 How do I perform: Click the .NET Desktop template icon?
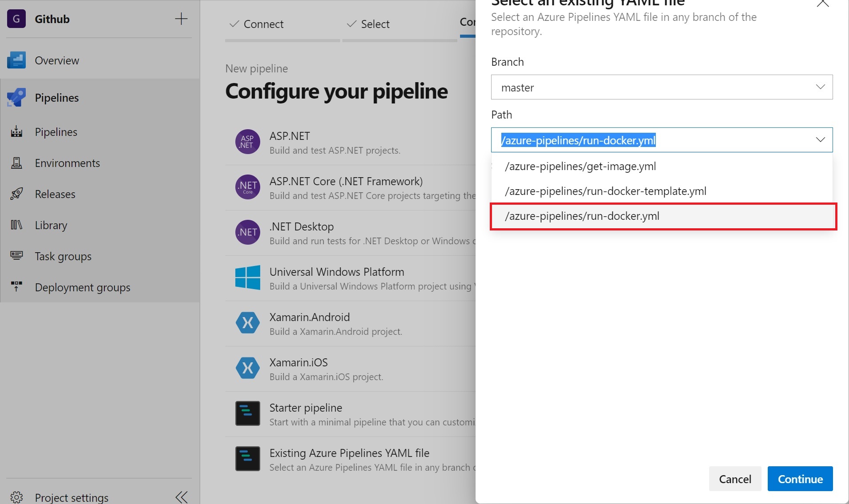click(247, 232)
